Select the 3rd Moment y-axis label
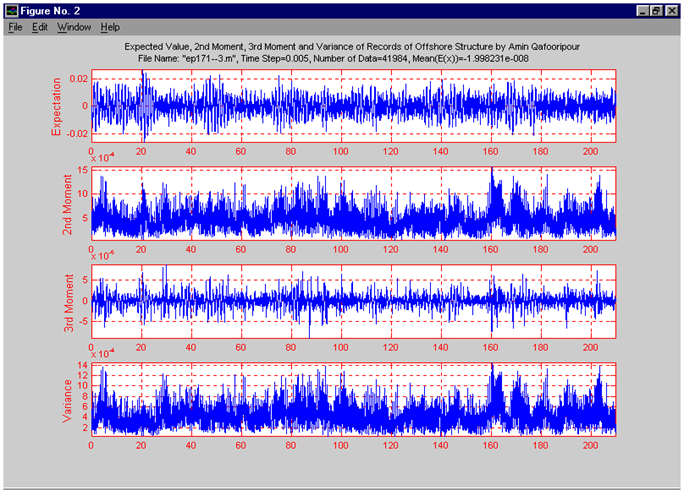This screenshot has width=684, height=490. click(69, 301)
